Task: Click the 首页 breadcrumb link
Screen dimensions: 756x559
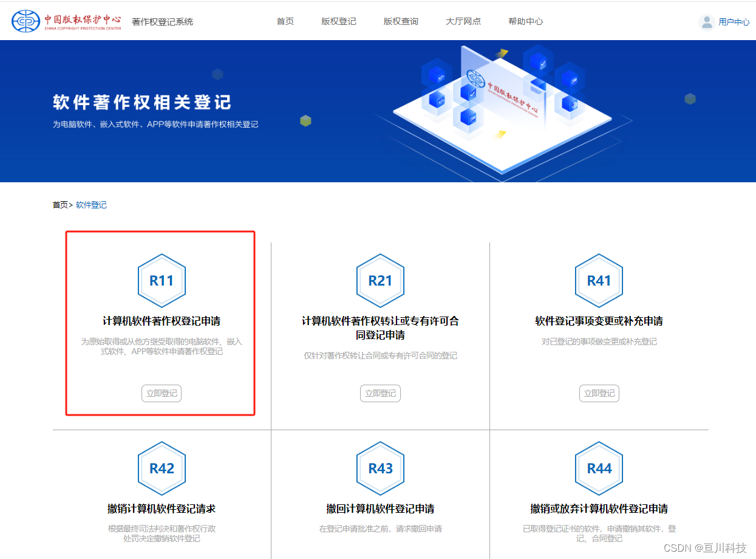Action: tap(60, 205)
